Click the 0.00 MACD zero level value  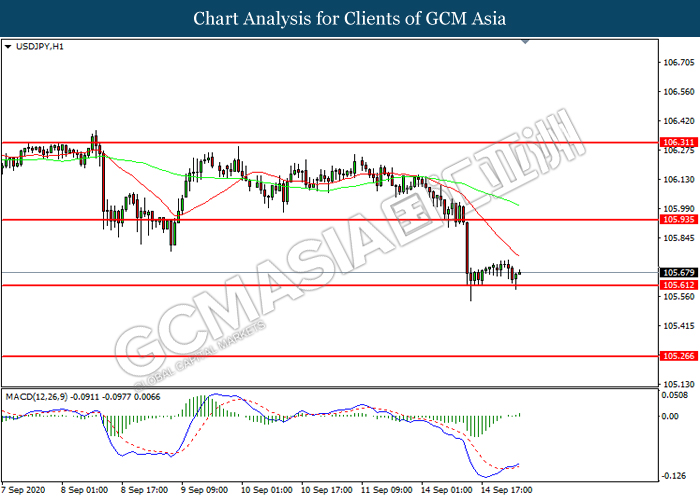(x=670, y=416)
